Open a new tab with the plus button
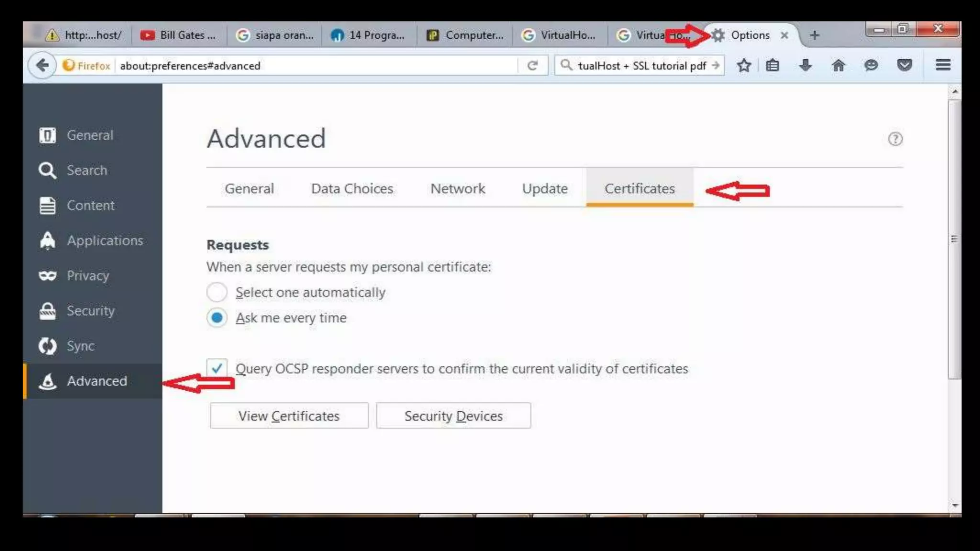The image size is (980, 551). [x=814, y=35]
